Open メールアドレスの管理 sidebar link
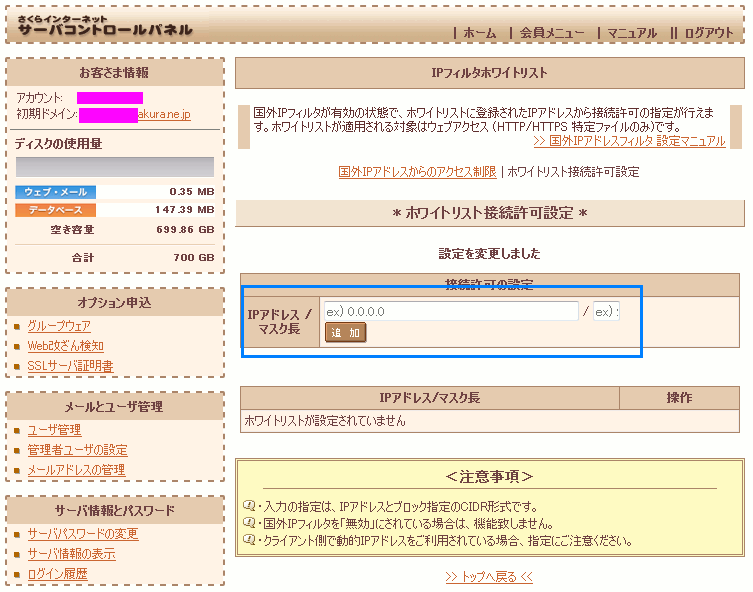This screenshot has width=753, height=592. (76, 470)
